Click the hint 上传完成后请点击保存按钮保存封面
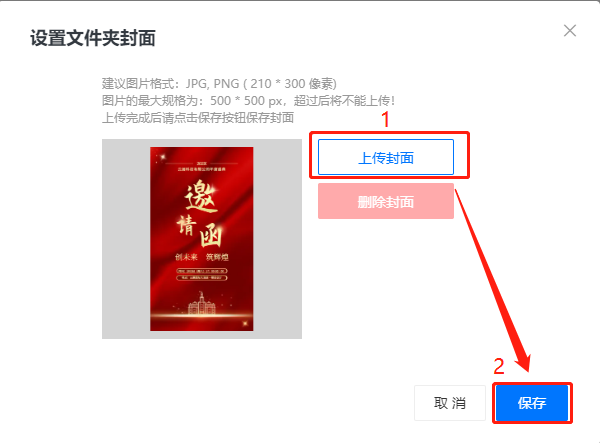 tap(198, 117)
